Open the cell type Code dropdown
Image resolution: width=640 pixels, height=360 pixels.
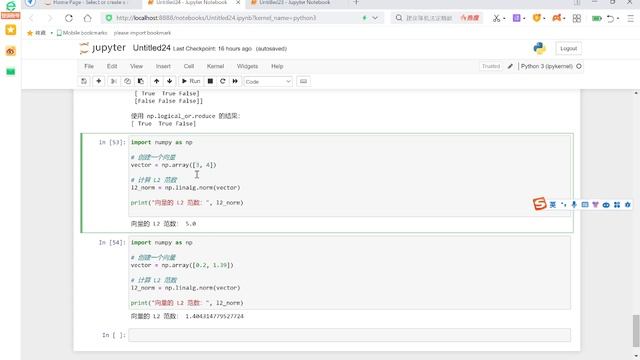click(268, 82)
